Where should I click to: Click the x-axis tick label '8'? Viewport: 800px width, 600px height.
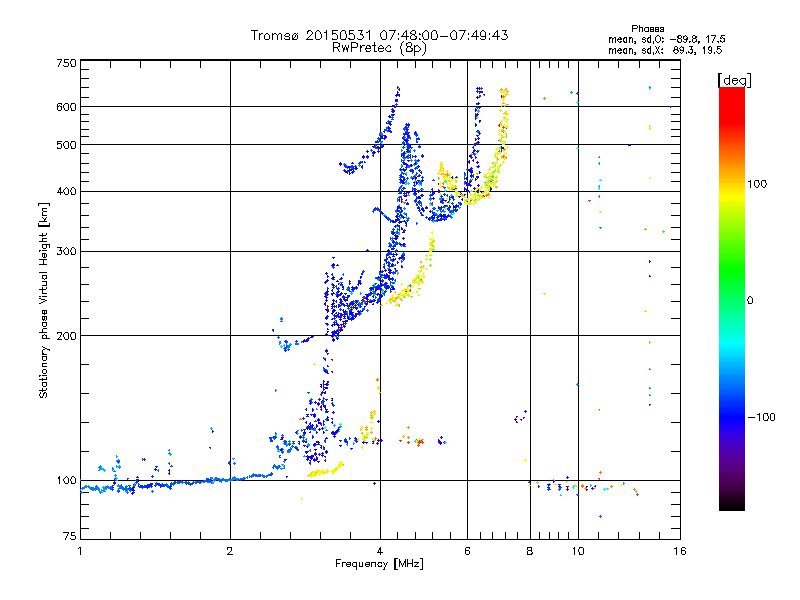pos(530,551)
